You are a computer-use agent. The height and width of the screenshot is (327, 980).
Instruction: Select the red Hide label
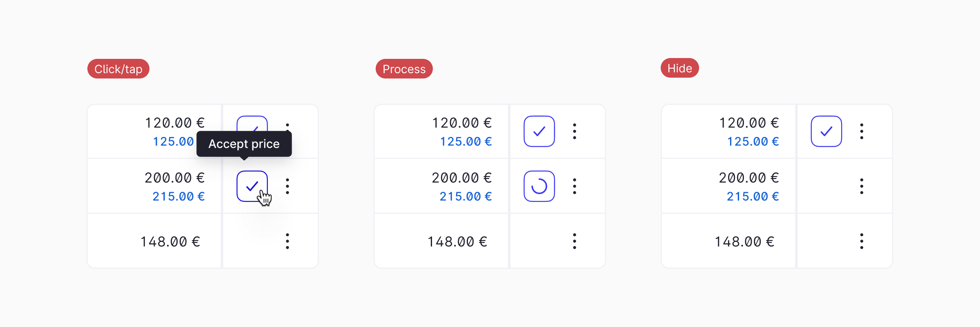[679, 68]
